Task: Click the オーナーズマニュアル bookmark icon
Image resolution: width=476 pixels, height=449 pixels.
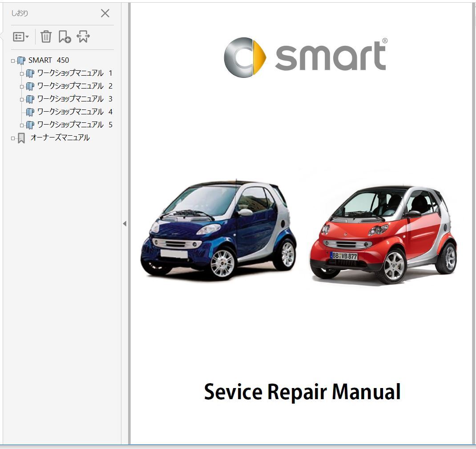Action: pyautogui.click(x=21, y=138)
